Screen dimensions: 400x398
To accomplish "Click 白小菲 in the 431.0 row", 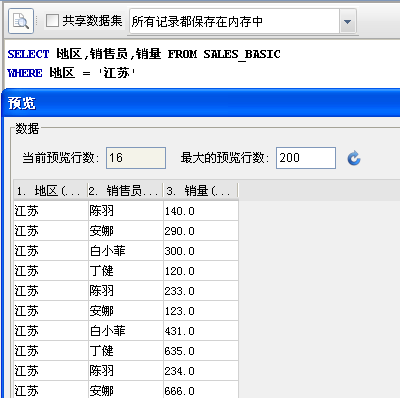I will pos(126,331).
